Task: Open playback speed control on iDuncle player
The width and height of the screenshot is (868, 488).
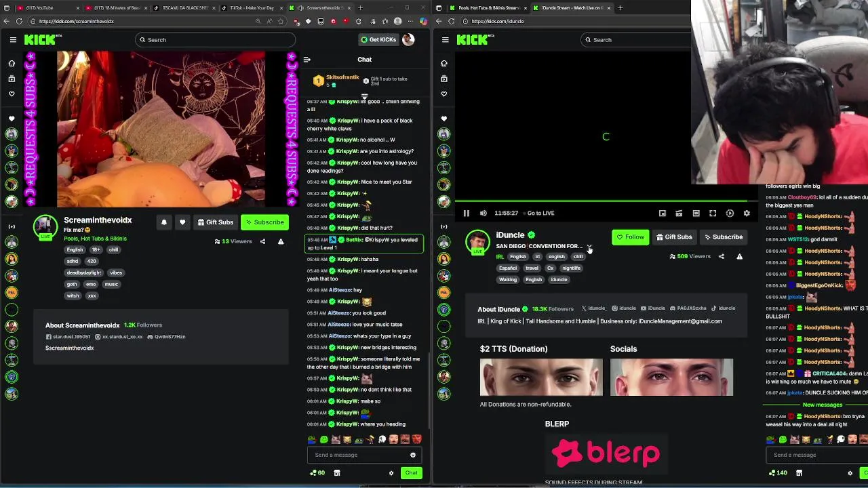Action: (x=730, y=213)
